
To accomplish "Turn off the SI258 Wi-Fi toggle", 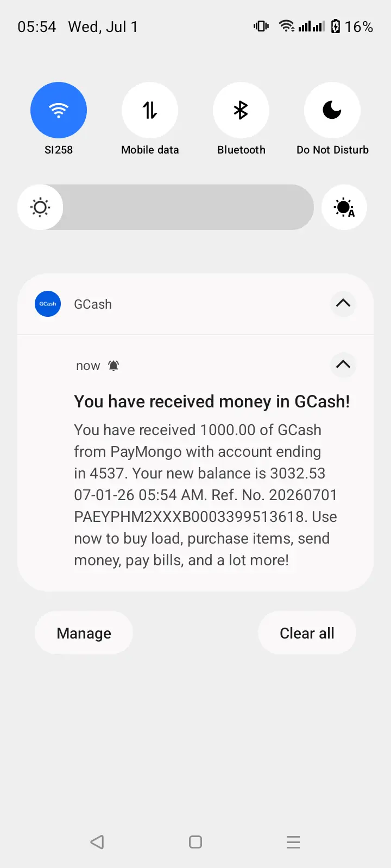I will tap(59, 110).
